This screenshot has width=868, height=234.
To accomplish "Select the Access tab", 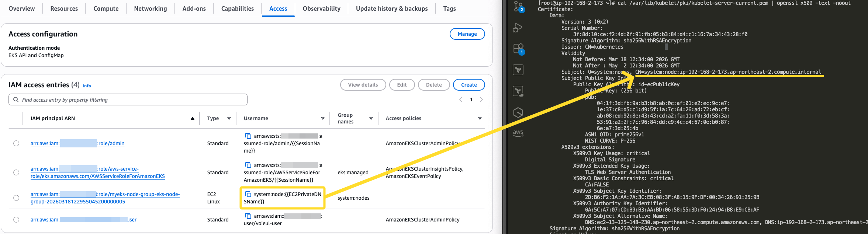I will tap(278, 8).
